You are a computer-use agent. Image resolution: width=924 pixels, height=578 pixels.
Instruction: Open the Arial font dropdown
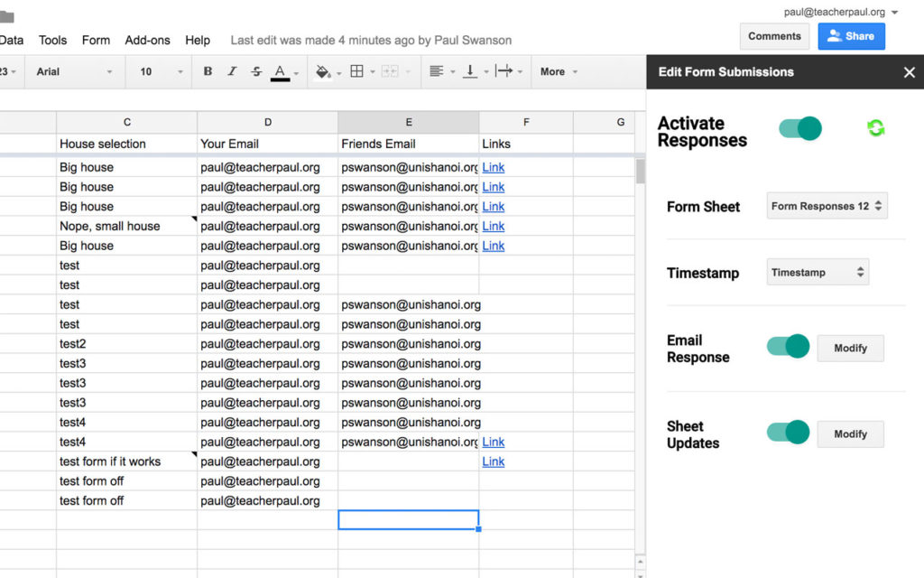point(72,71)
